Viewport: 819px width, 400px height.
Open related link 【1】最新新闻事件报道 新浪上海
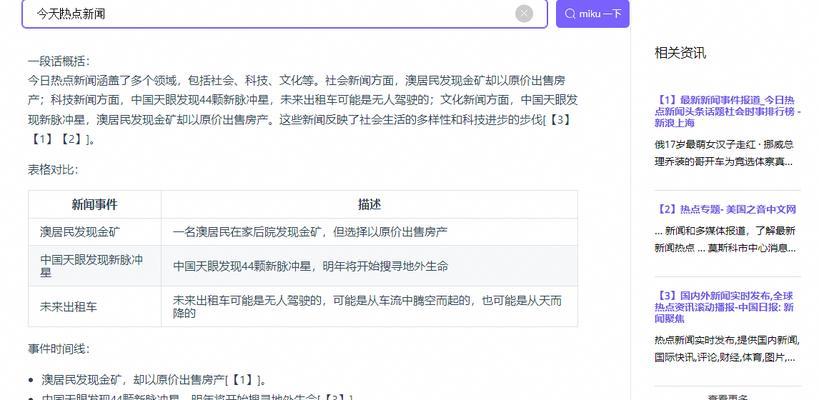[728, 111]
